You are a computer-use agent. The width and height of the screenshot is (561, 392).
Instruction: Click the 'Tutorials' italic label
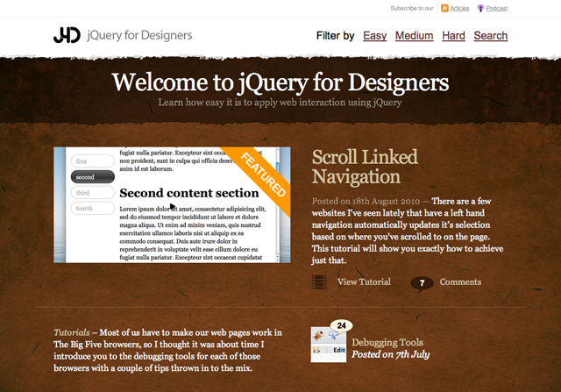click(72, 332)
